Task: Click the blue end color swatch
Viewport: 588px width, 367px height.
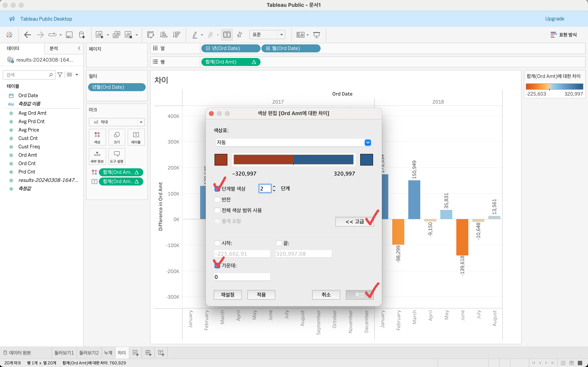Action: (366, 160)
